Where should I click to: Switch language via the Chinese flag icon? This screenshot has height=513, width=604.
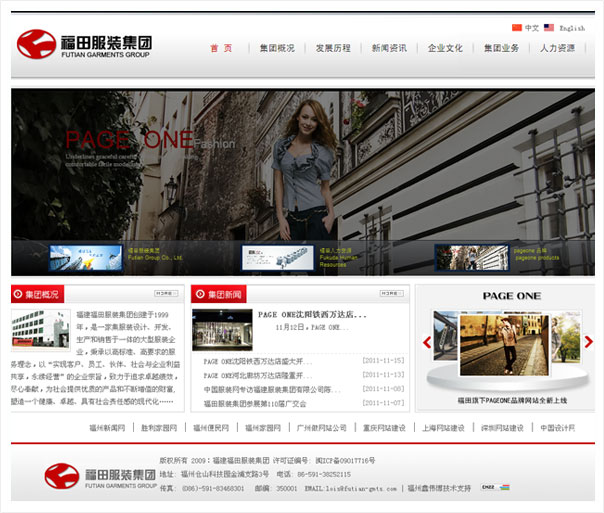[x=517, y=27]
